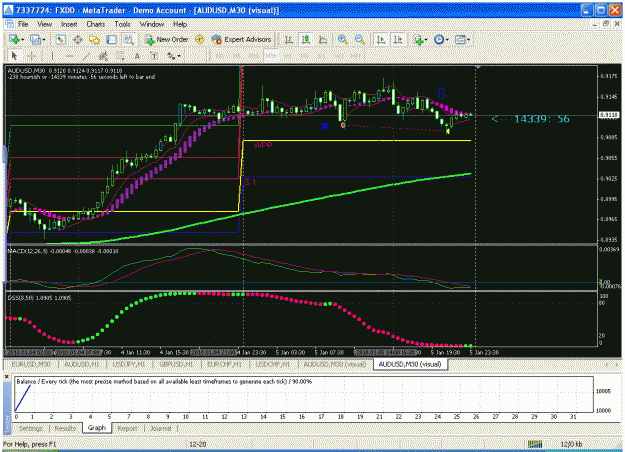Expand the Profiles dropdown arrow
625x452 pixels.
43,39
